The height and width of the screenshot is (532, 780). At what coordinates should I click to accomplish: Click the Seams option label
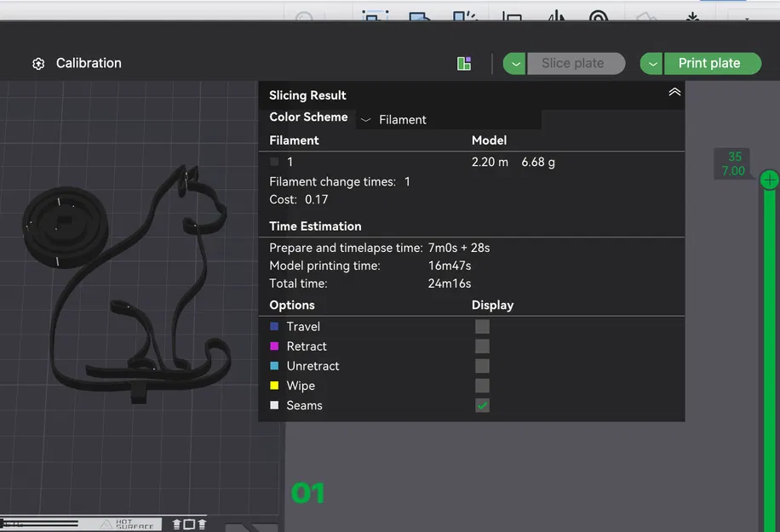tap(305, 405)
